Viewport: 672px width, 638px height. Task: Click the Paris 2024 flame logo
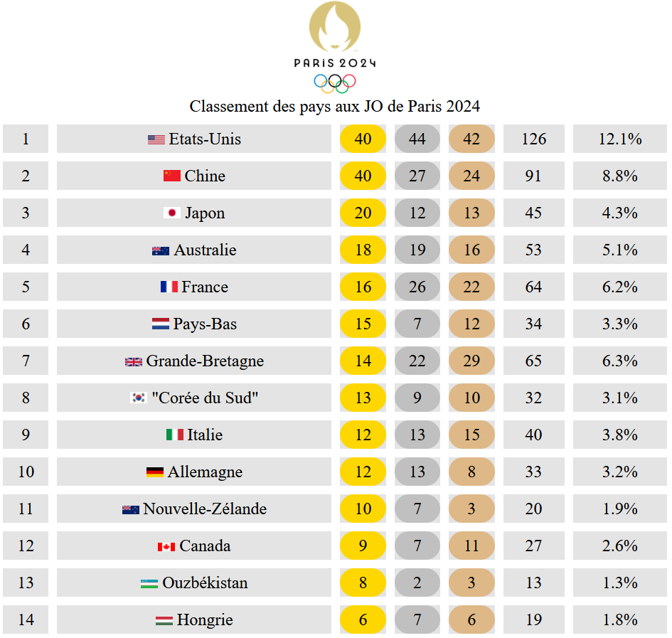(335, 26)
